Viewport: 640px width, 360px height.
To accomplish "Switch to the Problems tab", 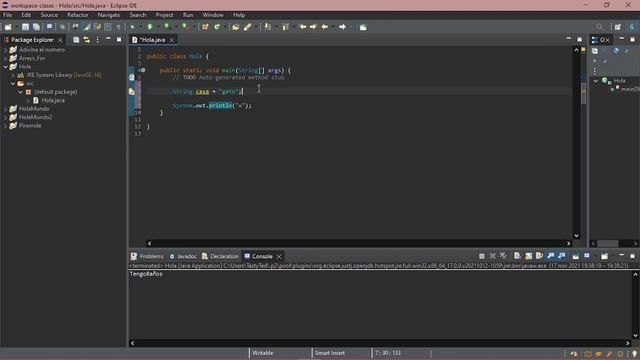I will 147,256.
